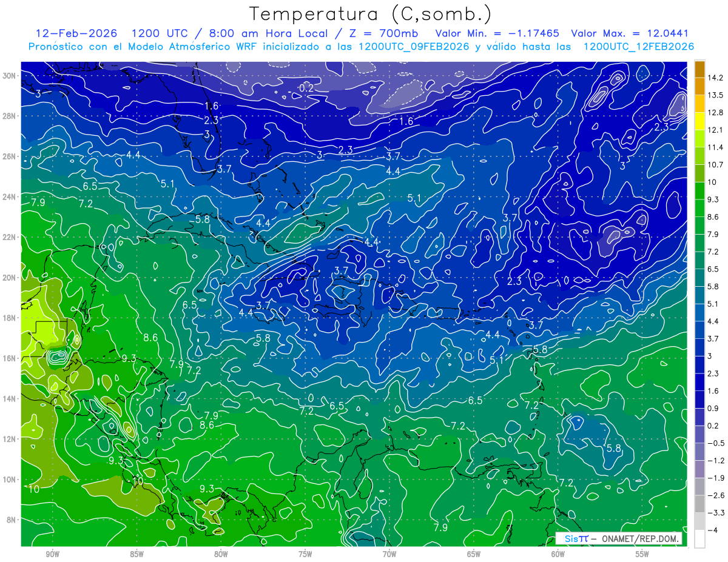
Task: Click the 12.8 value on the color scale
Action: tap(716, 112)
